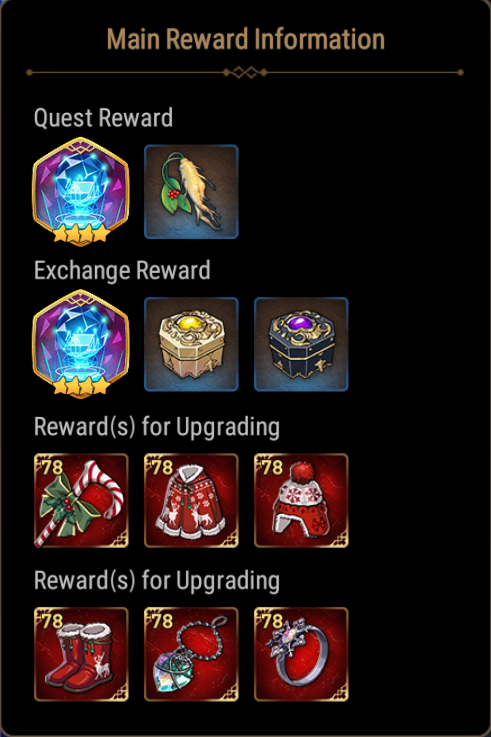The image size is (491, 737).
Task: Click the four-star crystal icon under Quest Reward
Action: point(81,191)
